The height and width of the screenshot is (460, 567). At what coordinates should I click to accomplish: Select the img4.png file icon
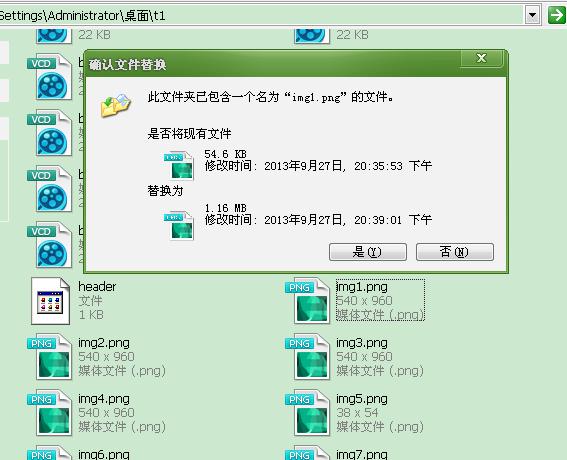click(x=50, y=413)
